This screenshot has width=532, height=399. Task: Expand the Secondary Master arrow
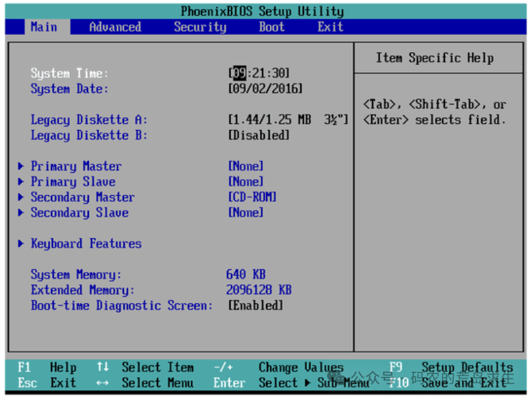21,197
